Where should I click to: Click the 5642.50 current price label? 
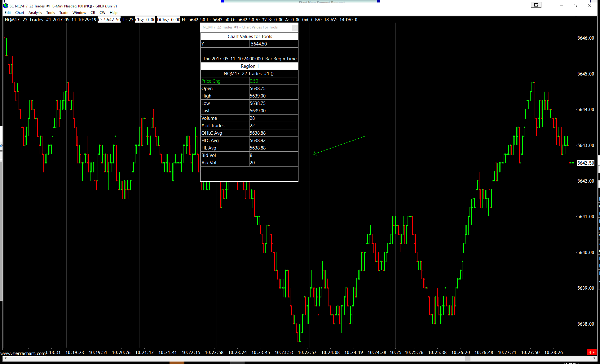point(585,163)
